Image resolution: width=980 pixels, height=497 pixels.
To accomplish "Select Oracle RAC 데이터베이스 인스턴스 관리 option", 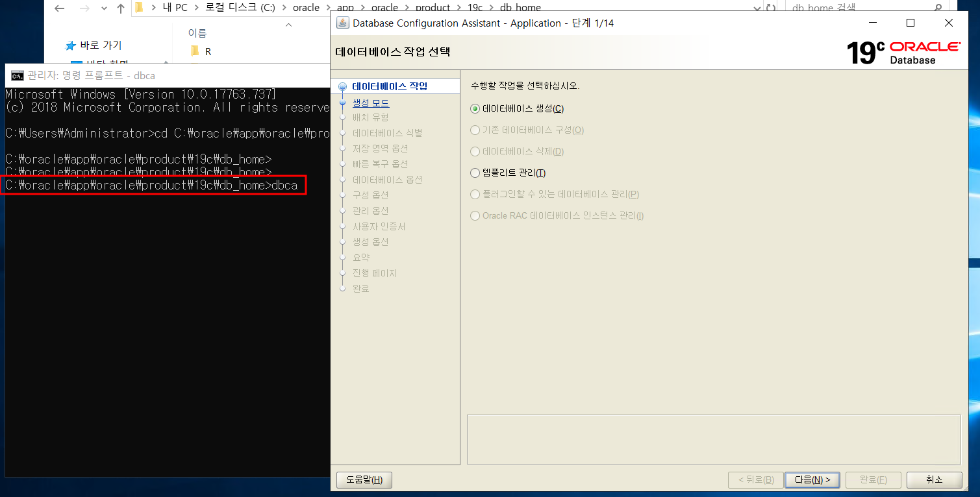I will coord(475,216).
